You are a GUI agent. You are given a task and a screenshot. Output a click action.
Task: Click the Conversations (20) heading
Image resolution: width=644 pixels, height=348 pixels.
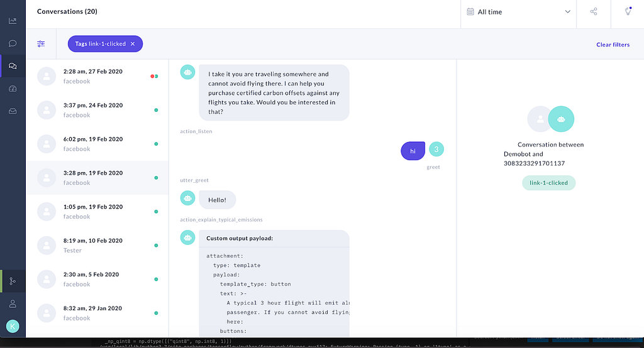[67, 11]
